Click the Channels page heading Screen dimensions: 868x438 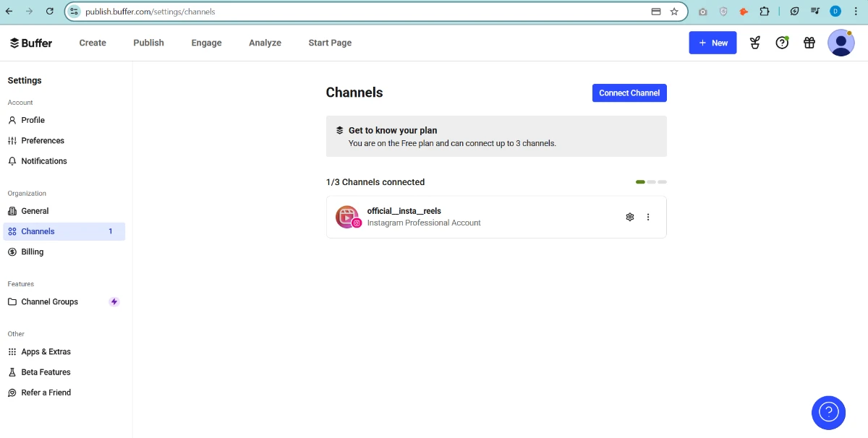[x=354, y=93]
